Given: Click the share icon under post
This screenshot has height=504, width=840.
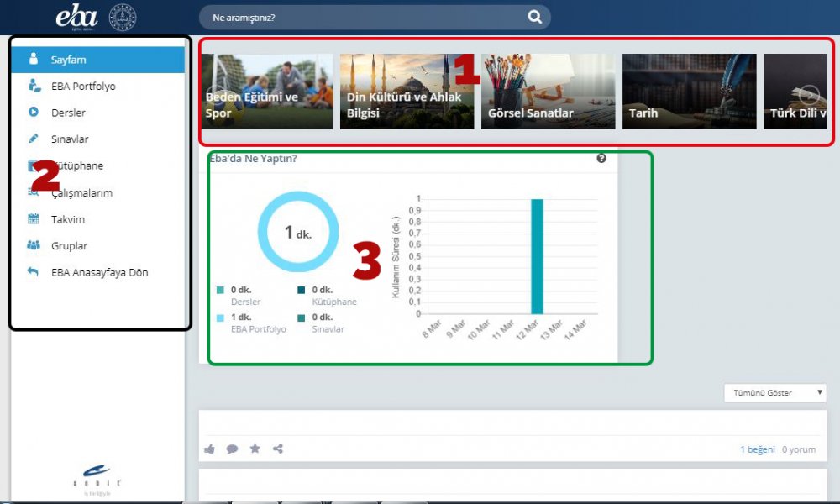Looking at the screenshot, I should pyautogui.click(x=277, y=449).
